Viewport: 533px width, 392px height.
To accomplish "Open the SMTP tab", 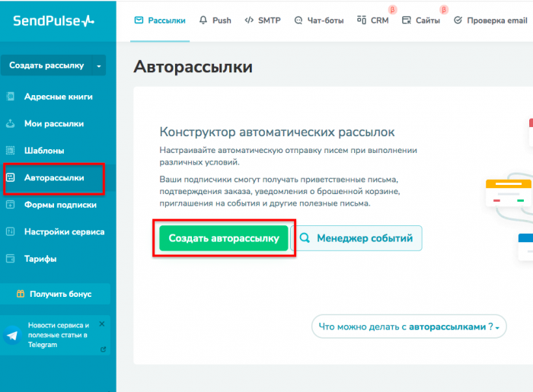I will [262, 21].
